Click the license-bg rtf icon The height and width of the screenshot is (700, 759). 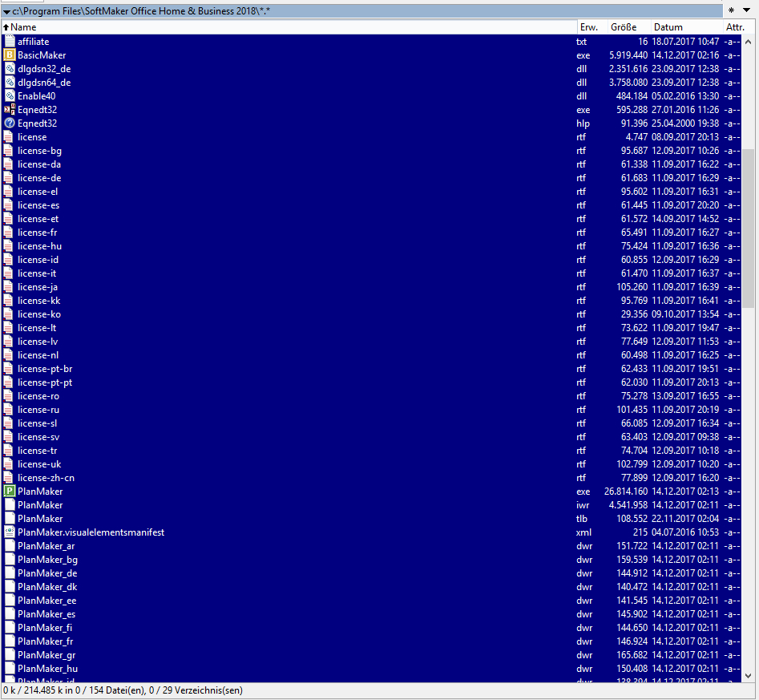tap(9, 151)
